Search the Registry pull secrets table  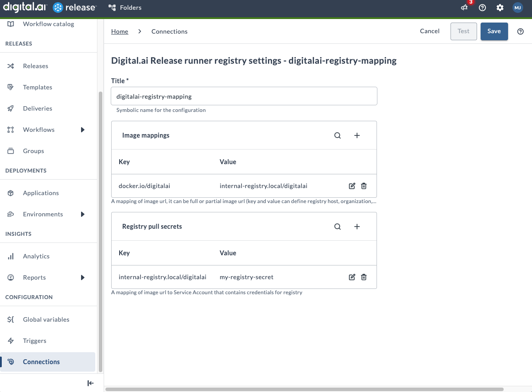(338, 227)
